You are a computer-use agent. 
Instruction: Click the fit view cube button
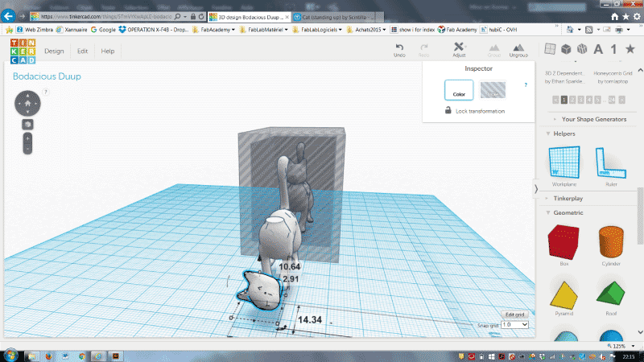click(27, 125)
